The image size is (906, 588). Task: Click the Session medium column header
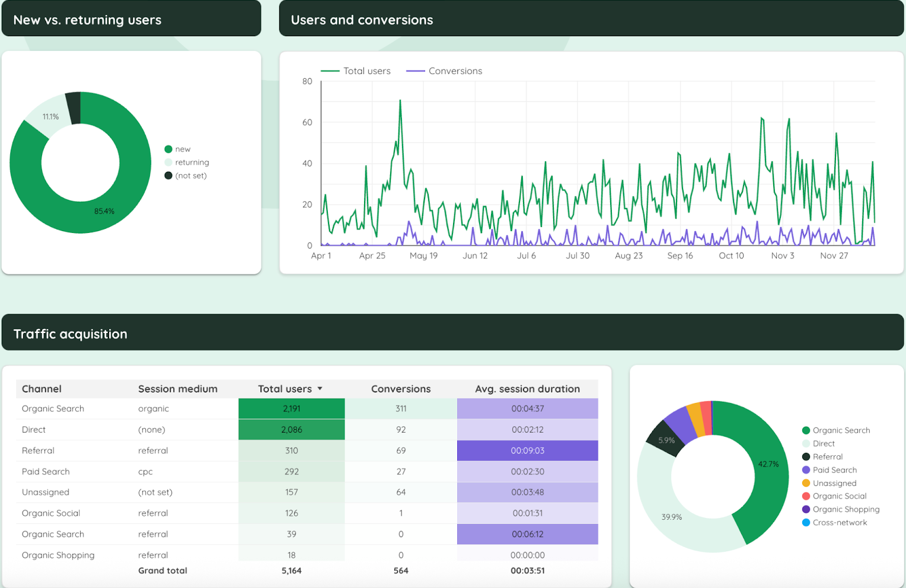point(177,389)
